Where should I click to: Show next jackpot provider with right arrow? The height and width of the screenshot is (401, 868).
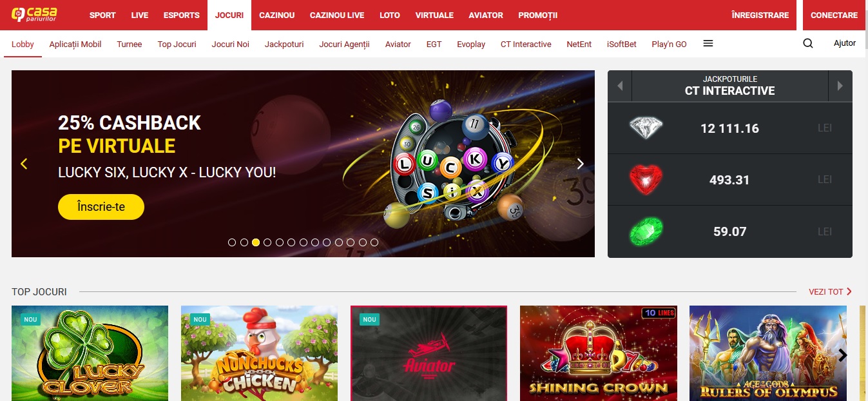tap(840, 86)
